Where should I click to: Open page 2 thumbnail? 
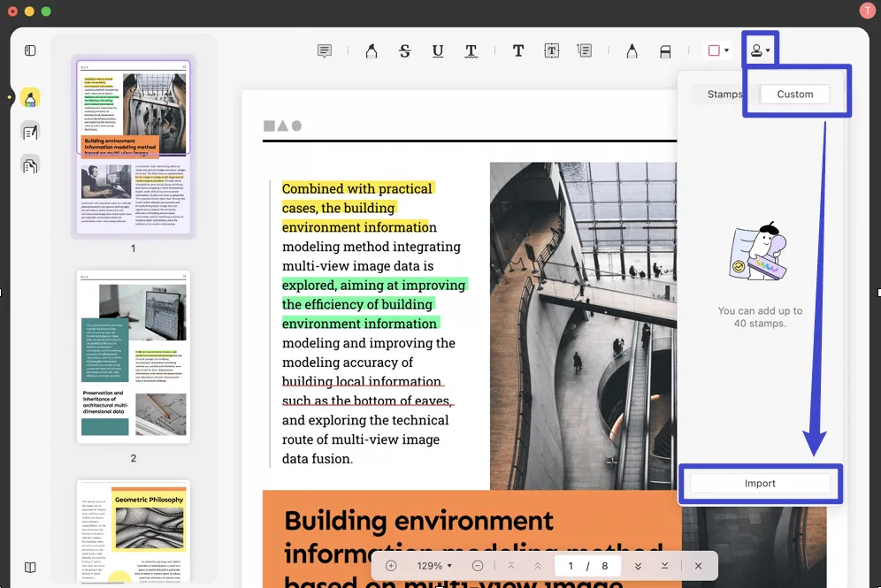133,357
